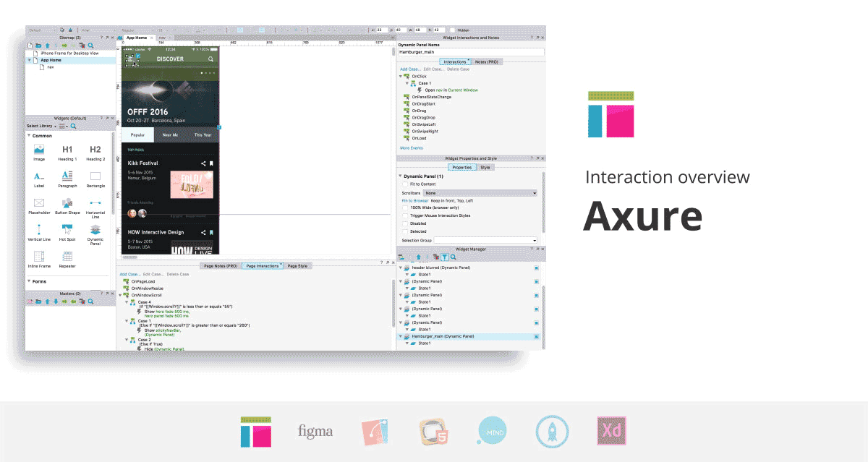Select the Heading 1 widget
Image resolution: width=868 pixels, height=462 pixels.
point(67,153)
